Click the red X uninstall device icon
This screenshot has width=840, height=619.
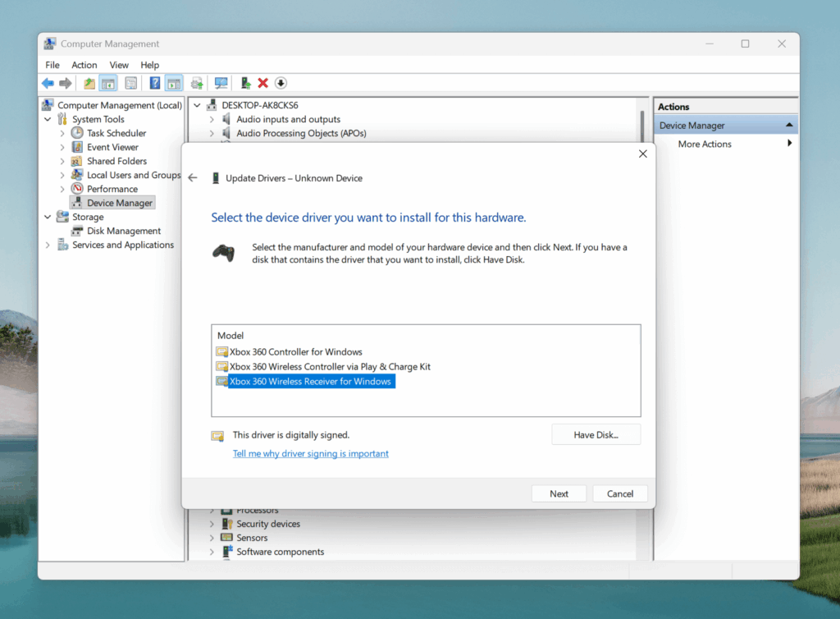tap(263, 83)
